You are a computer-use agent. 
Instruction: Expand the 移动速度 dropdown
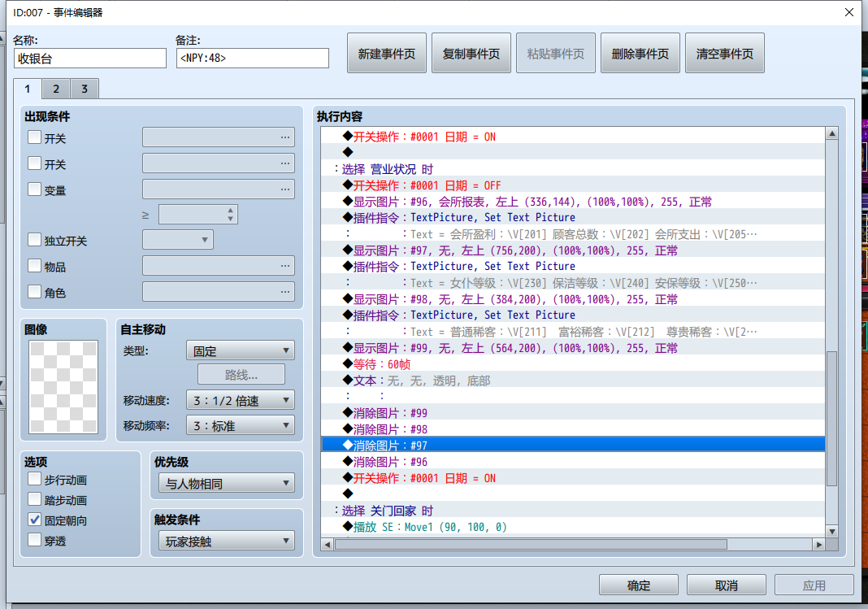tap(241, 400)
